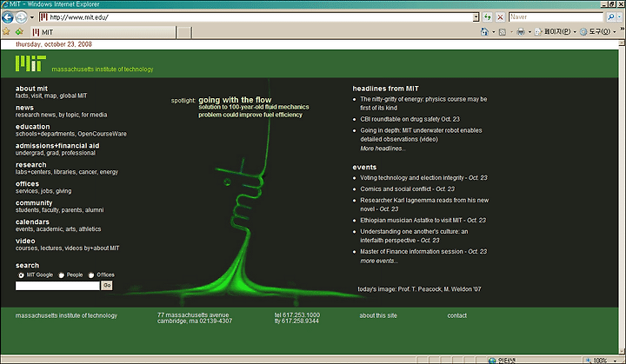The image size is (626, 364).
Task: Click the MIT site search text field
Action: tap(57, 286)
